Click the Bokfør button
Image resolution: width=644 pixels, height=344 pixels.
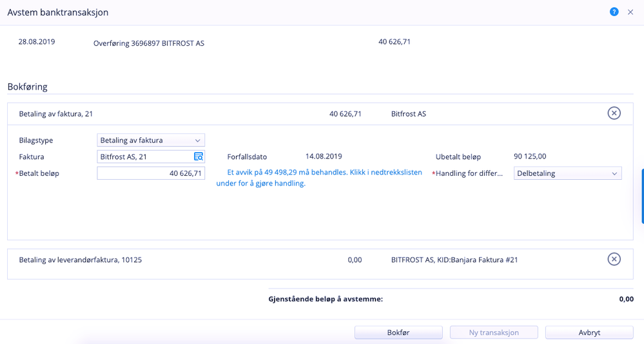point(398,332)
